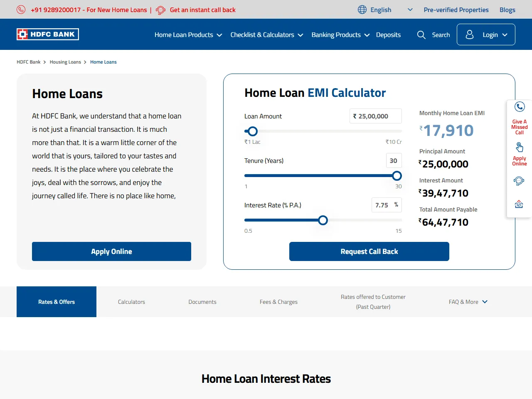Click the +91 9289200017 phone number text
Image resolution: width=532 pixels, height=399 pixels.
pyautogui.click(x=56, y=10)
